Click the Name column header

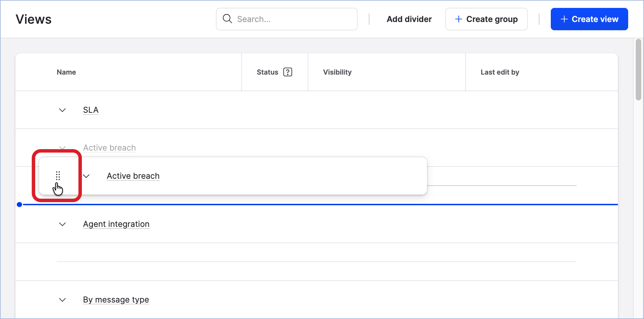[66, 72]
